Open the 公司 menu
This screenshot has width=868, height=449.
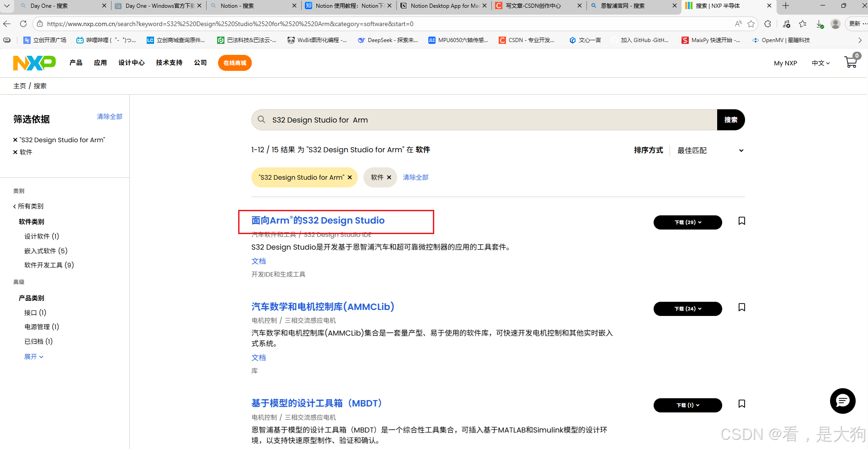[200, 63]
